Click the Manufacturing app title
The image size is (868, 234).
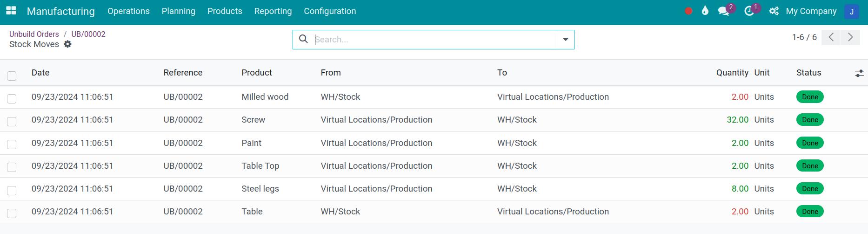pyautogui.click(x=60, y=11)
